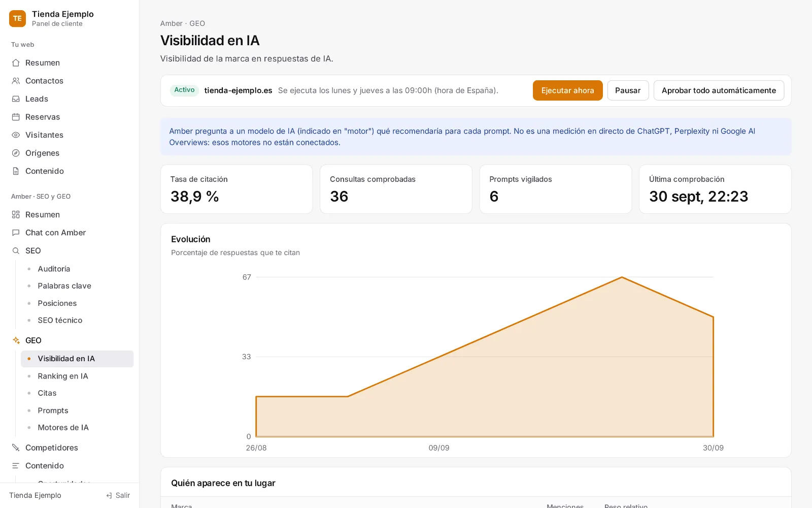Viewport: 812px width, 508px height.
Task: Click Aprobar todo automáticamente
Action: (x=719, y=90)
